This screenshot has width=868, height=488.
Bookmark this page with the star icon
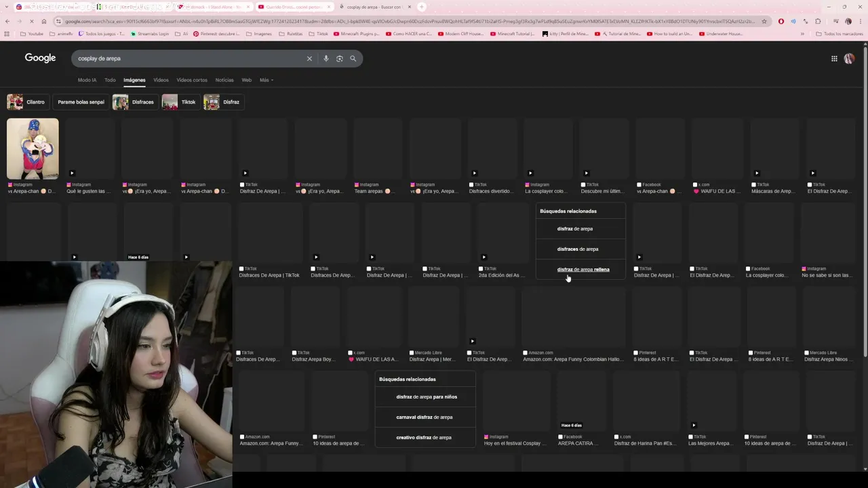[x=764, y=21]
